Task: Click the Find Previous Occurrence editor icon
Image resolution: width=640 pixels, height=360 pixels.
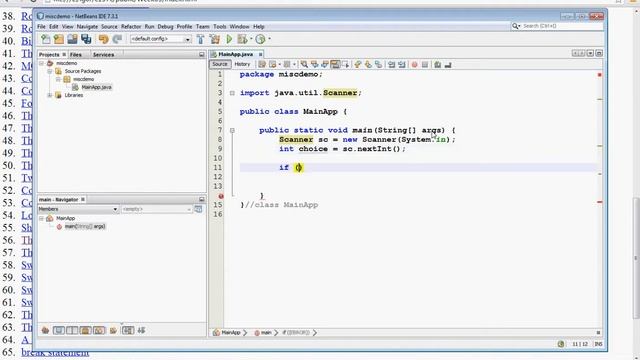Action: pos(314,64)
